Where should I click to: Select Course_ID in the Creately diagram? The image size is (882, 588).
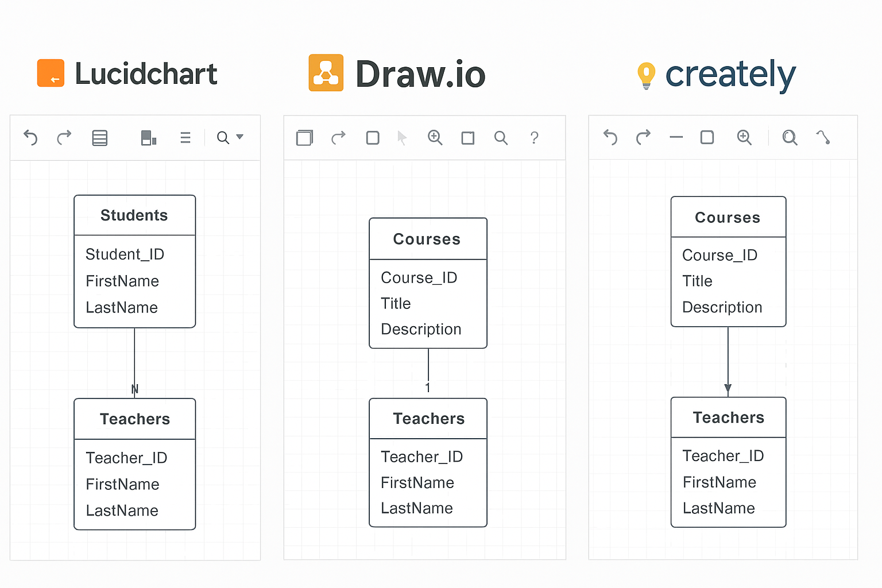720,256
